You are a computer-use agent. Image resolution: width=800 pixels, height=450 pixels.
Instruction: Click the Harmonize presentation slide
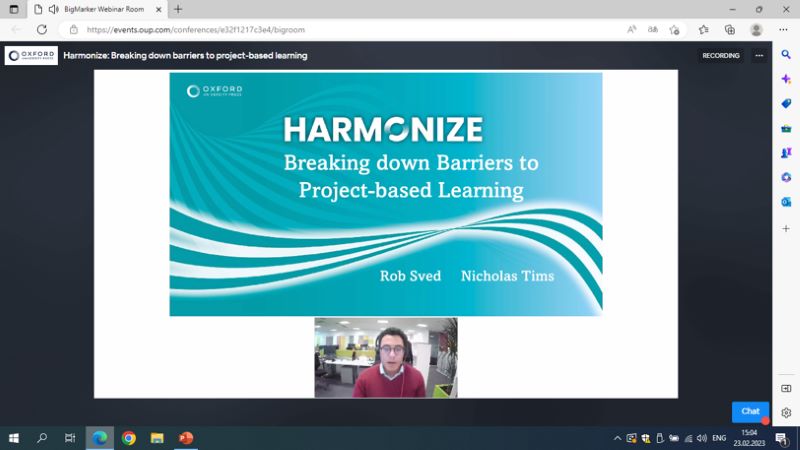coord(386,194)
